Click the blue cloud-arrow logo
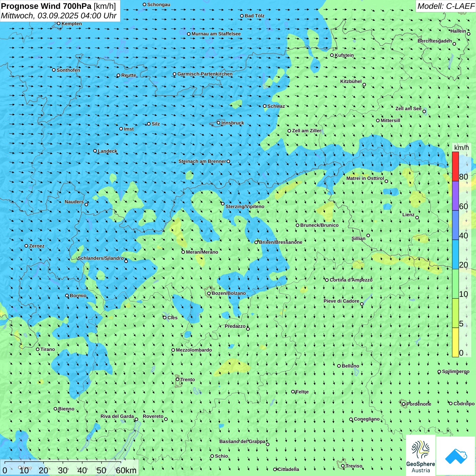This screenshot has height=476, width=476. click(456, 456)
